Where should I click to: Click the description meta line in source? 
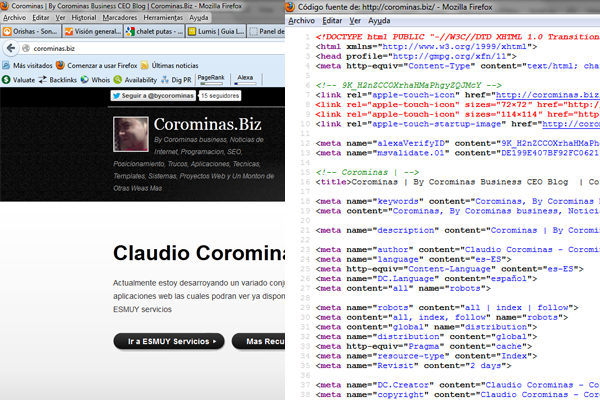pos(458,230)
